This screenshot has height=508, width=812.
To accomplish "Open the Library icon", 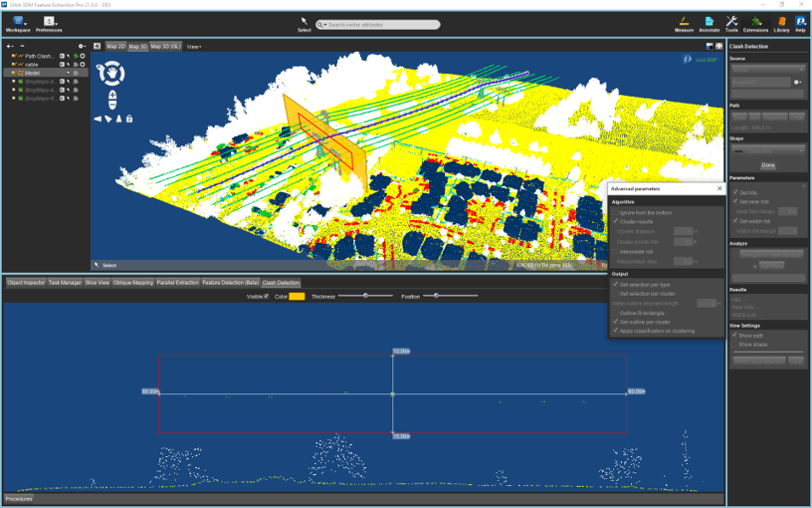I will (781, 24).
